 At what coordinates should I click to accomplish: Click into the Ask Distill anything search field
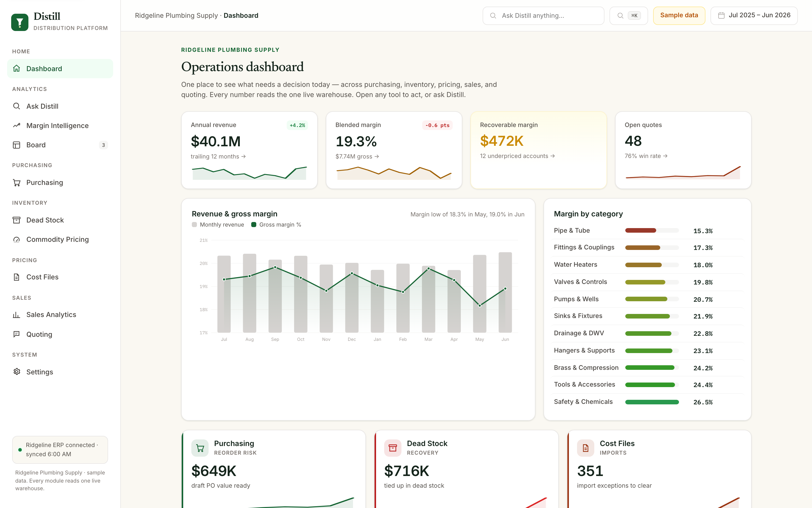[543, 15]
